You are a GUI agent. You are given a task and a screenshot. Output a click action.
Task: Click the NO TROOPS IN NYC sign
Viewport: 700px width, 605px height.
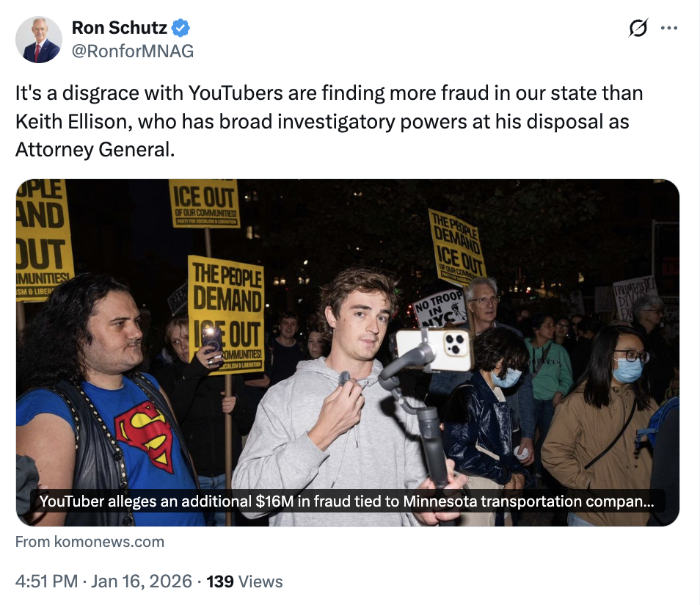pyautogui.click(x=441, y=308)
